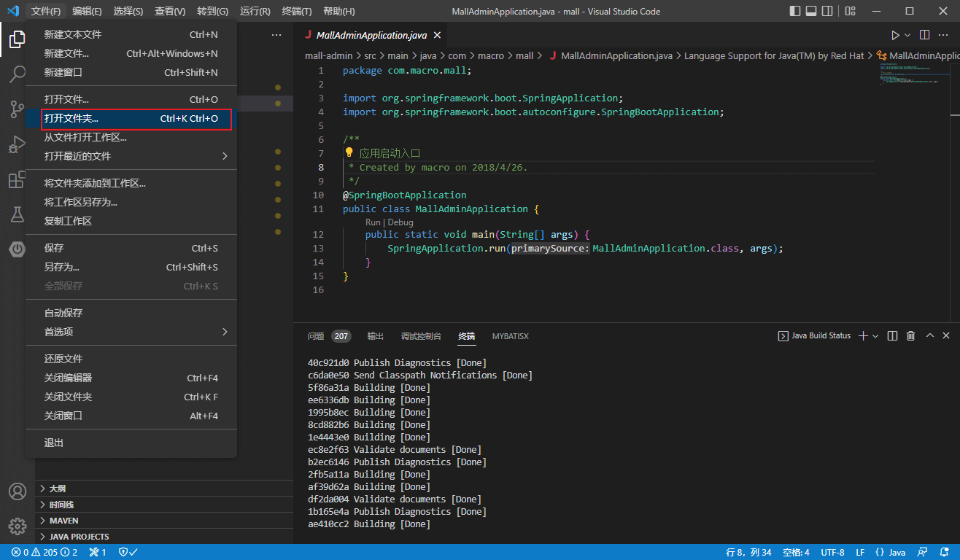Choose 退出 menu entry
Screen dimensions: 960x560
pyautogui.click(x=131, y=443)
